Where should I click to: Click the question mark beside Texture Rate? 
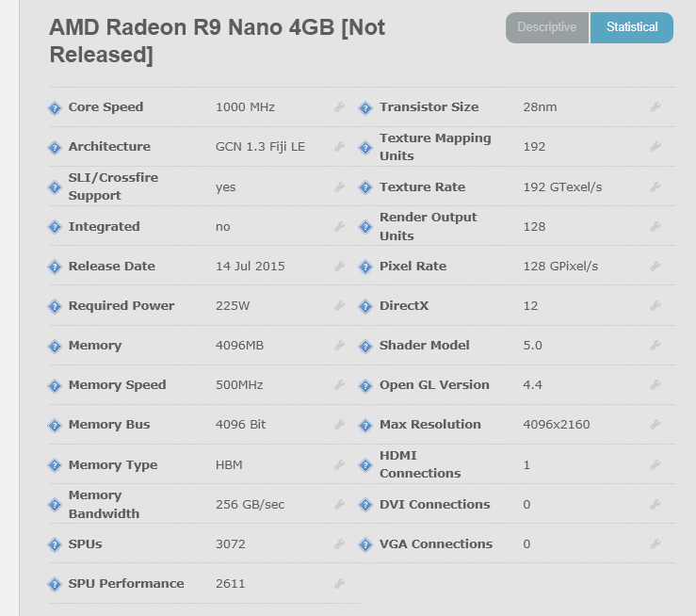366,187
